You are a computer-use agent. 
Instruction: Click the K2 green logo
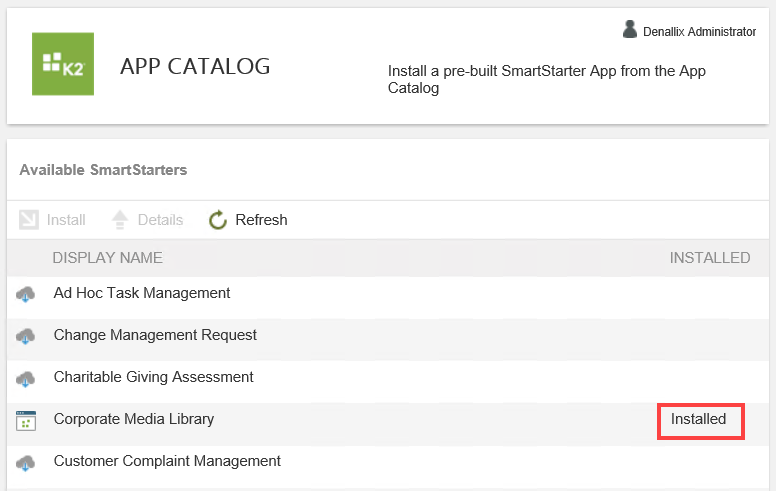click(x=63, y=64)
